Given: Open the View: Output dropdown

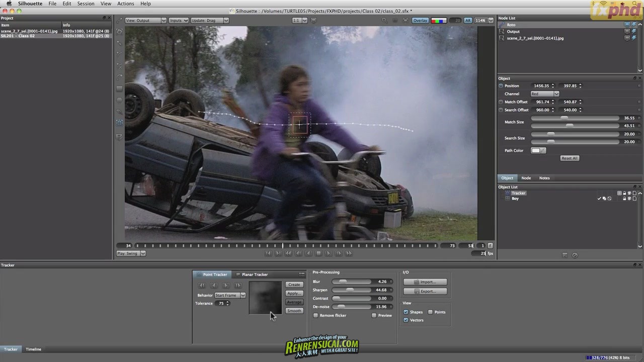Looking at the screenshot, I should coord(145,21).
